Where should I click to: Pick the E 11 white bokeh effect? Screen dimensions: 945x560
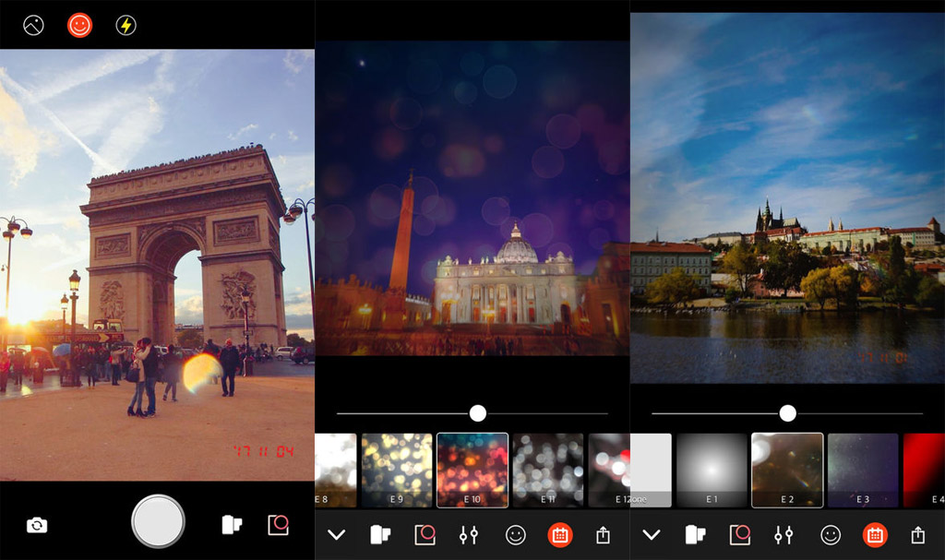(547, 470)
